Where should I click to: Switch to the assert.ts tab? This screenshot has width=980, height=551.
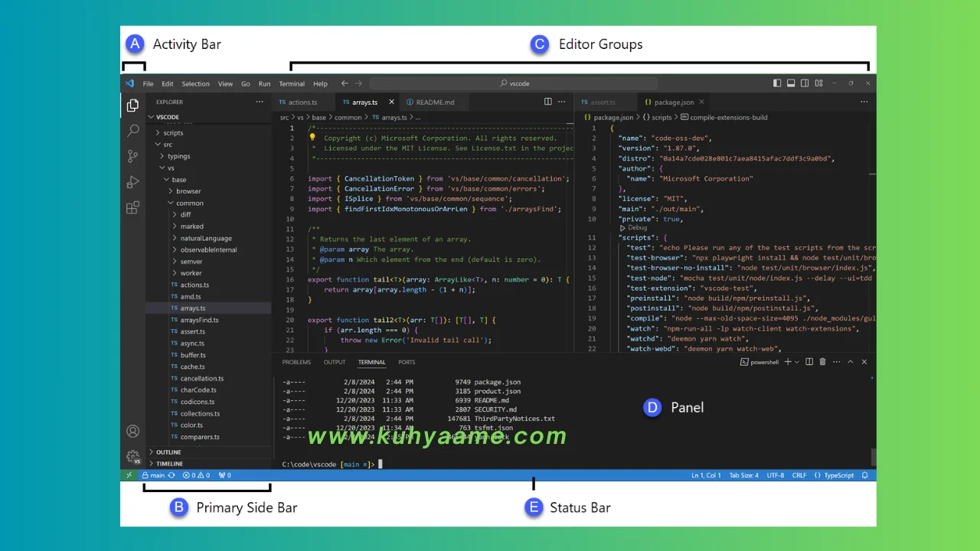tap(603, 102)
